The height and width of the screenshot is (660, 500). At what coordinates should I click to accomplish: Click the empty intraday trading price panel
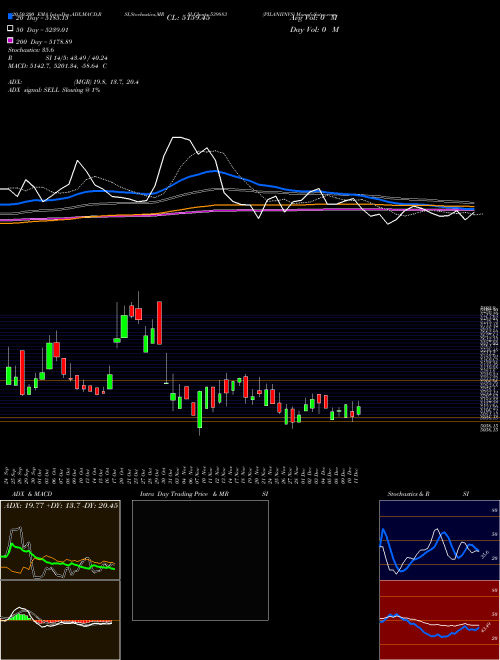200,560
